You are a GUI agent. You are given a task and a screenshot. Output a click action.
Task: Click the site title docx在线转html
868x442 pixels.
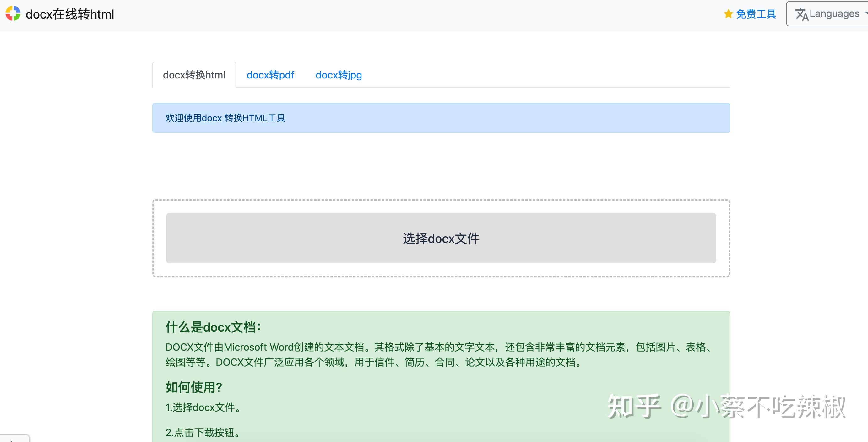[70, 14]
